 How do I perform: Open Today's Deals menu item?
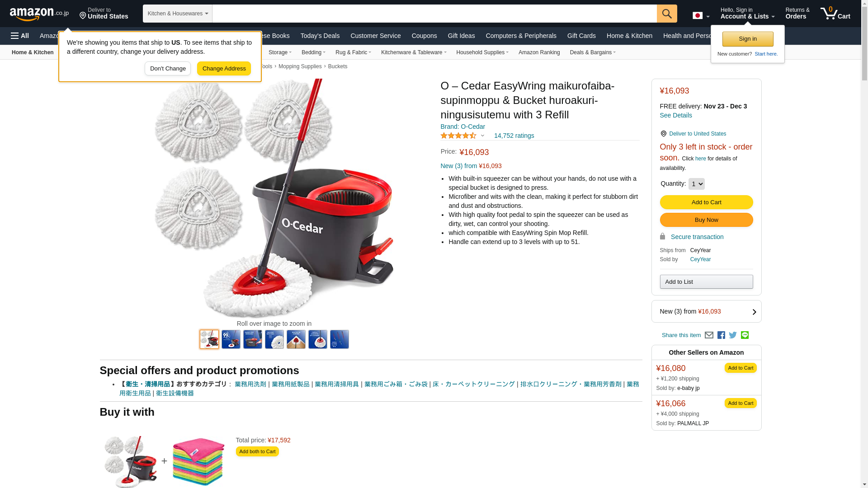click(x=320, y=36)
